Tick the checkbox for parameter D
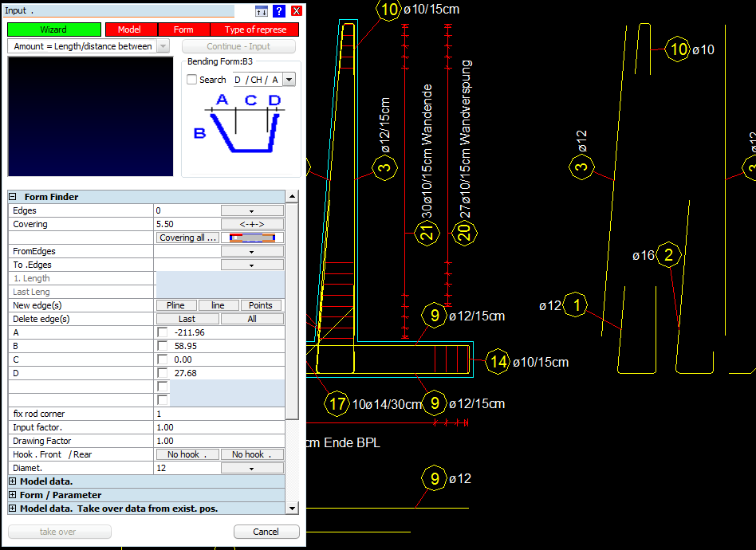This screenshot has height=550, width=756. (x=163, y=373)
